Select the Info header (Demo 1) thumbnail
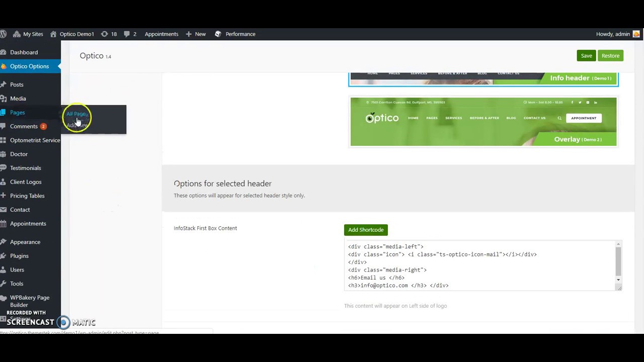 click(483, 79)
